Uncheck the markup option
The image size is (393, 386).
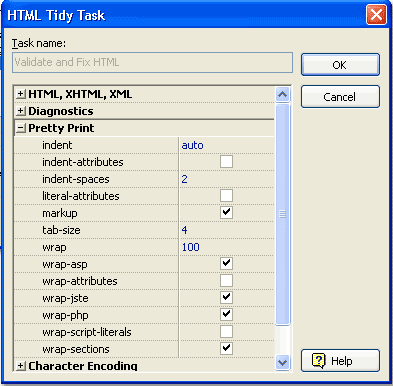(226, 213)
